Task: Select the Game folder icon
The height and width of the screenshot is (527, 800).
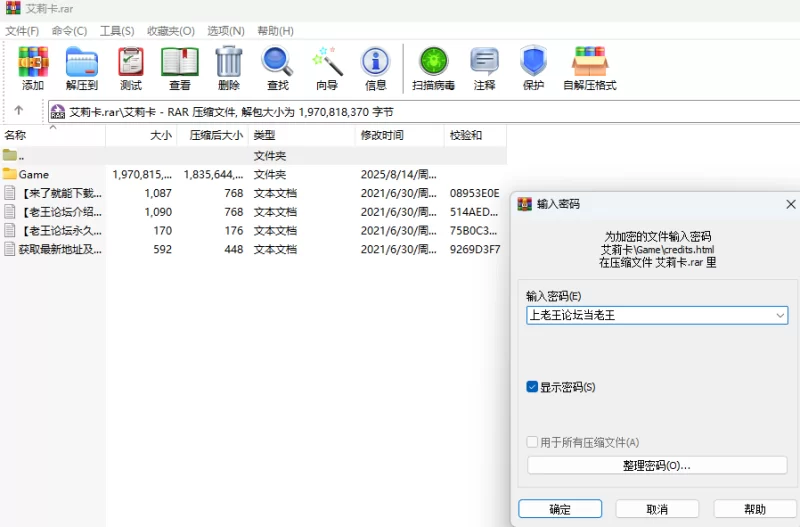Action: tap(10, 174)
